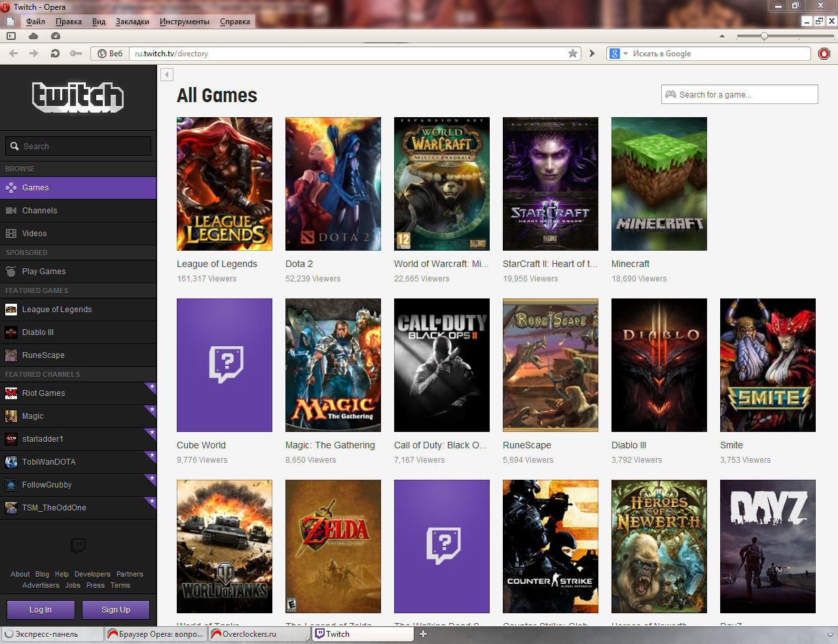The height and width of the screenshot is (644, 838).
Task: Open the Counter-Strike game cover
Action: 551,546
